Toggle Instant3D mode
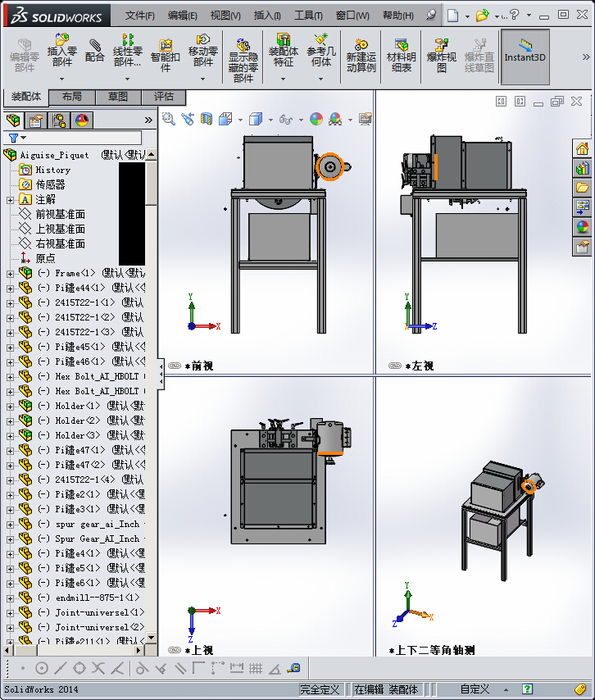Screen dimensions: 595x700 (525, 57)
